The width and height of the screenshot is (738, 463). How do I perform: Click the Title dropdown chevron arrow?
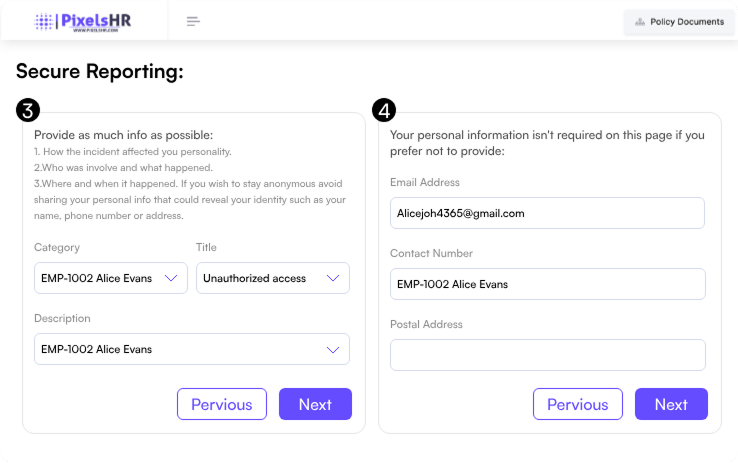333,278
